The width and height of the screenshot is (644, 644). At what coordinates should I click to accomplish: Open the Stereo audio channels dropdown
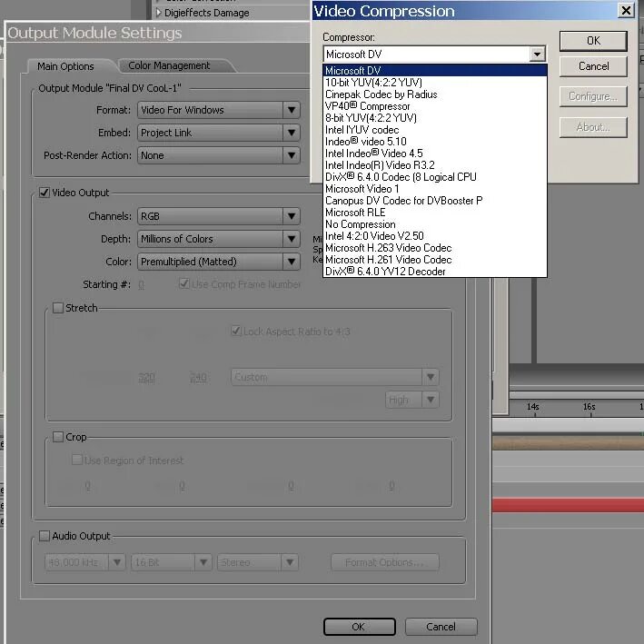tap(258, 562)
